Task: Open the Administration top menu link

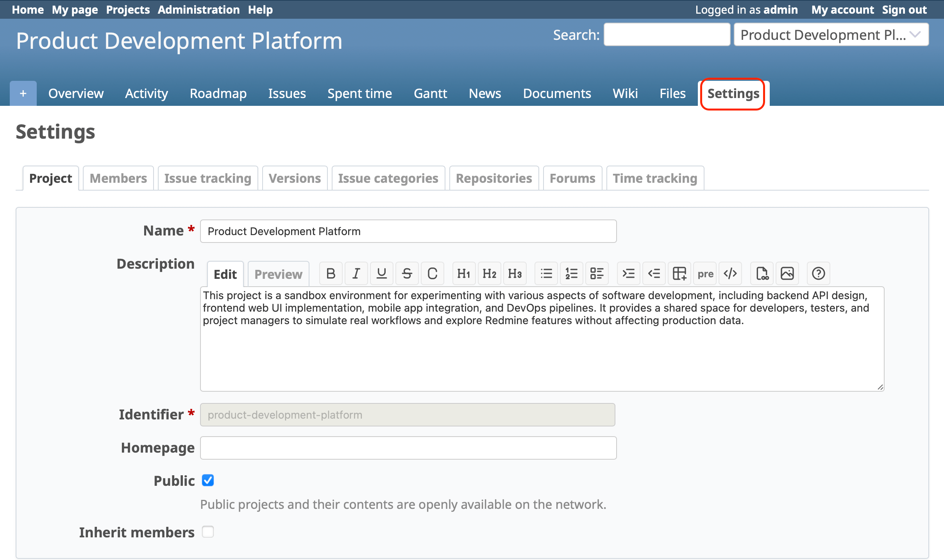Action: [x=198, y=9]
